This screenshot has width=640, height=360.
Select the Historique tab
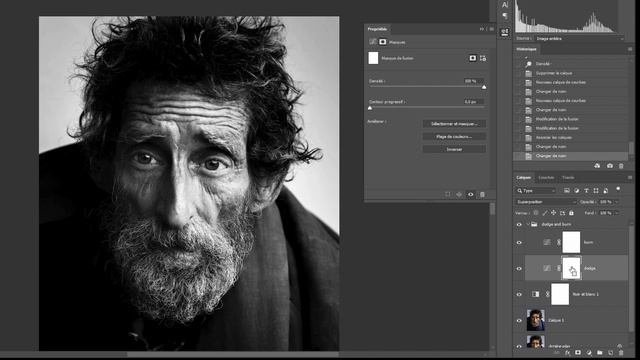(526, 49)
